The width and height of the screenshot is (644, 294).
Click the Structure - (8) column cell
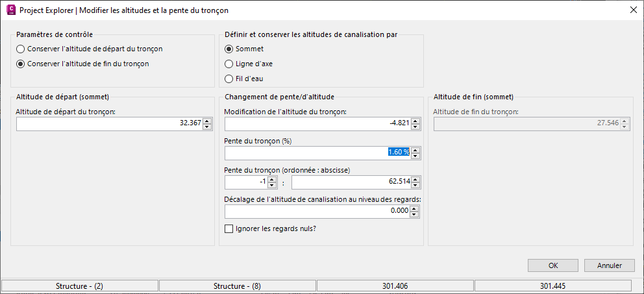(x=238, y=286)
